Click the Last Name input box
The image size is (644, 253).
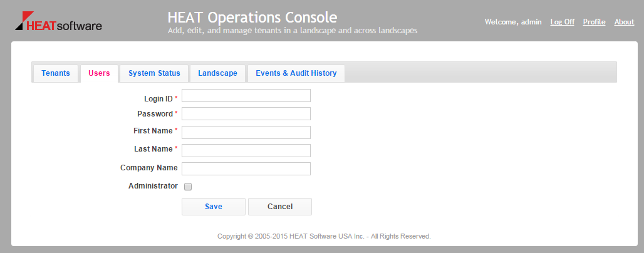coord(246,150)
